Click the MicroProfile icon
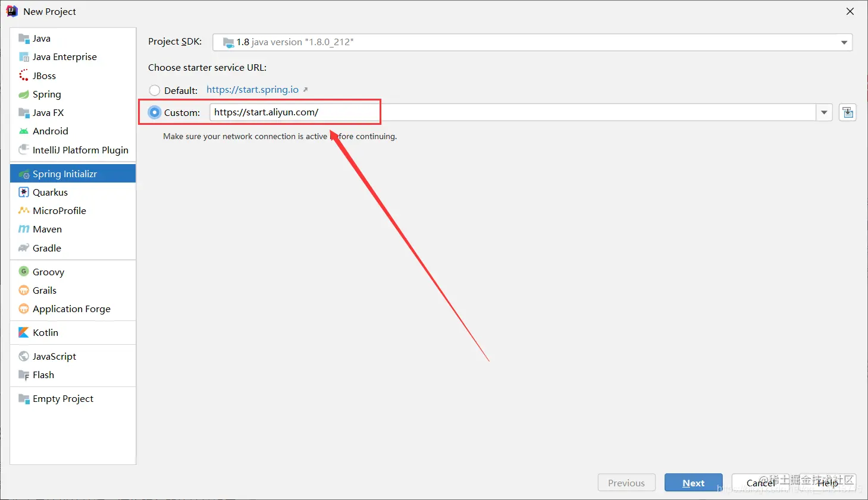 tap(24, 210)
